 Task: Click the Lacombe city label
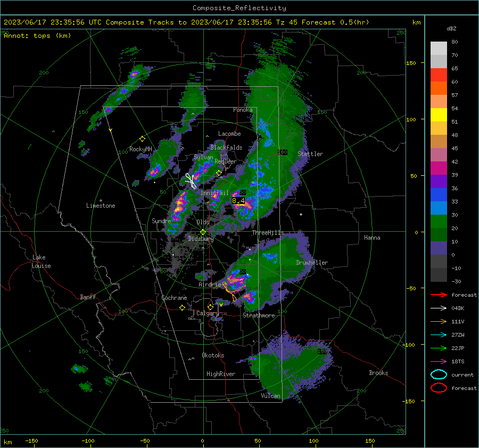pos(229,134)
